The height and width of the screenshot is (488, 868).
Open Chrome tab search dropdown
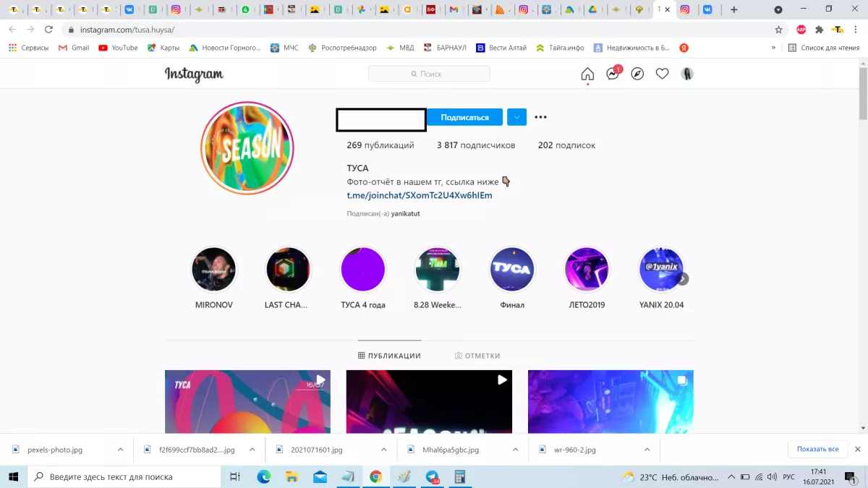point(778,9)
